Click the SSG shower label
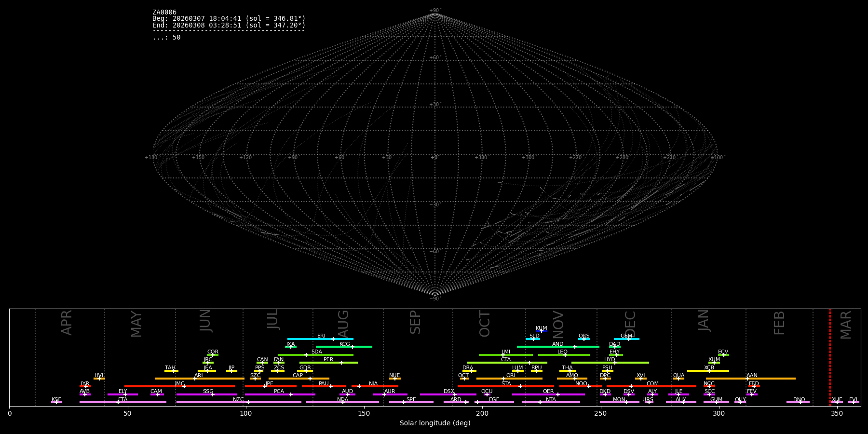The width and height of the screenshot is (868, 434). (208, 392)
